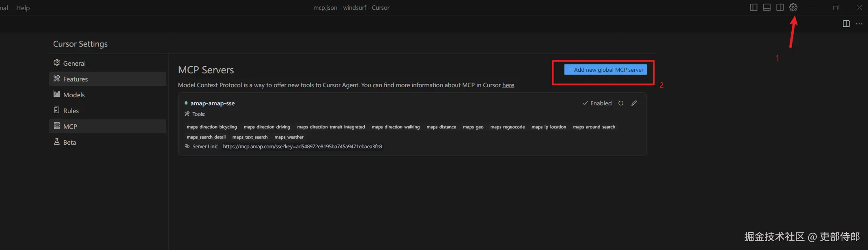Image resolution: width=868 pixels, height=250 pixels.
Task: Click the amap-amap-sse server name
Action: pyautogui.click(x=213, y=103)
